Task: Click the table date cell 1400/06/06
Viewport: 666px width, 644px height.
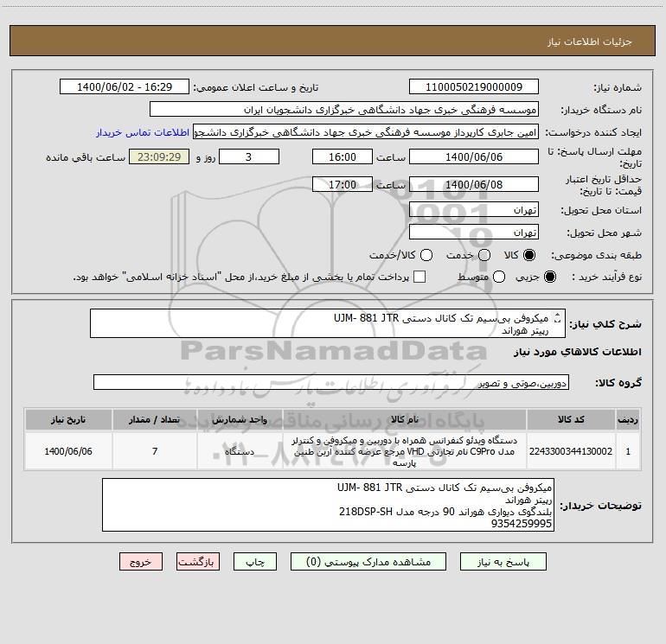Action: (x=68, y=451)
